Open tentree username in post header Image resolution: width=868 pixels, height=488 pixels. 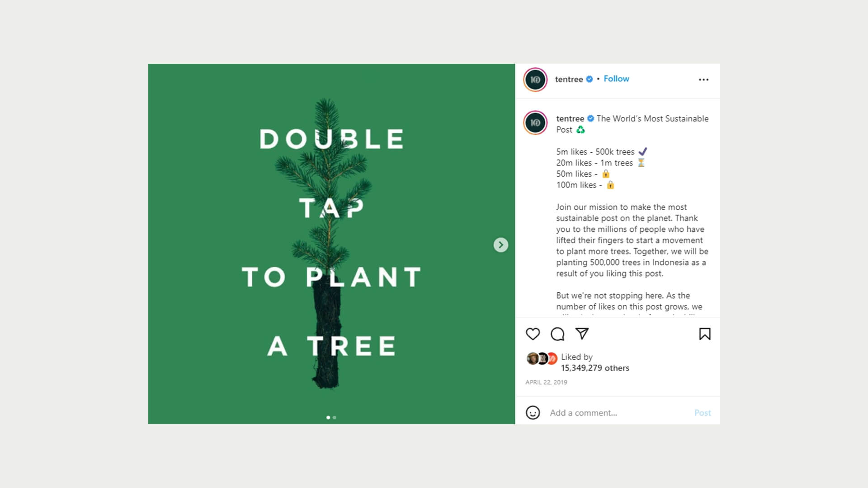pos(569,80)
